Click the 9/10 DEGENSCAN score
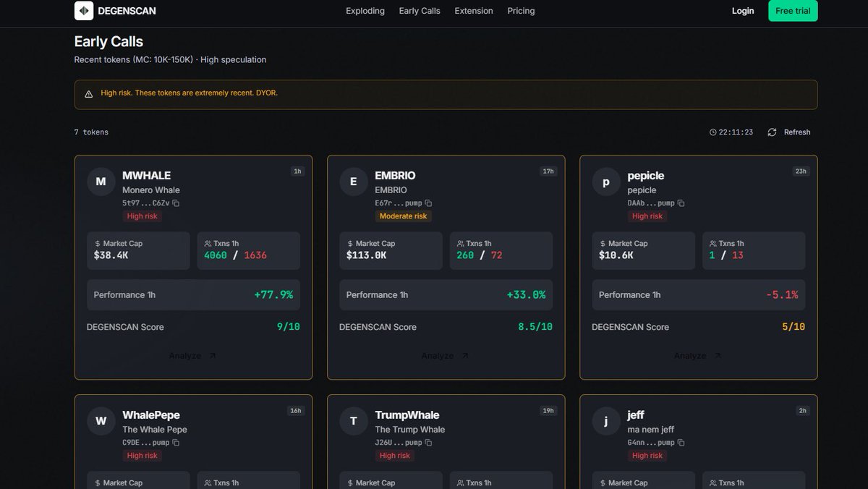 [x=289, y=327]
